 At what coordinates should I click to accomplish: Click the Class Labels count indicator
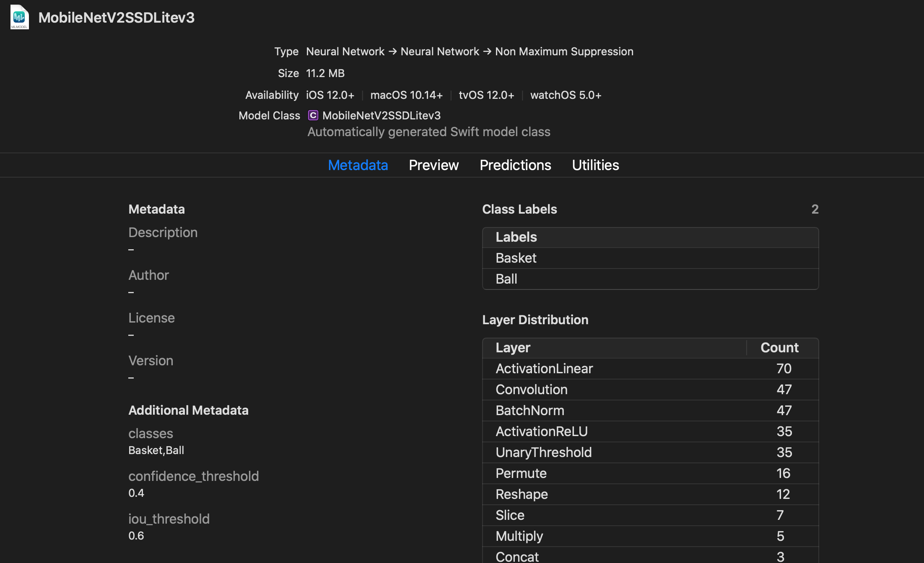(x=815, y=209)
